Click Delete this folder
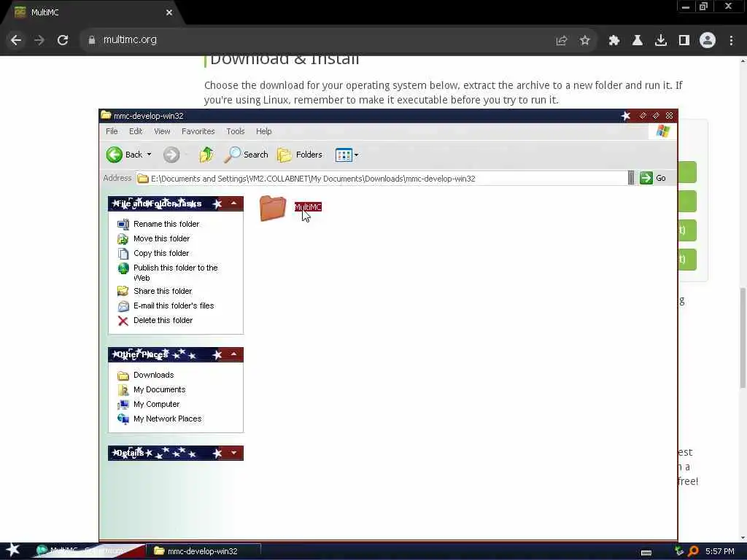747x560 pixels. [x=163, y=321]
